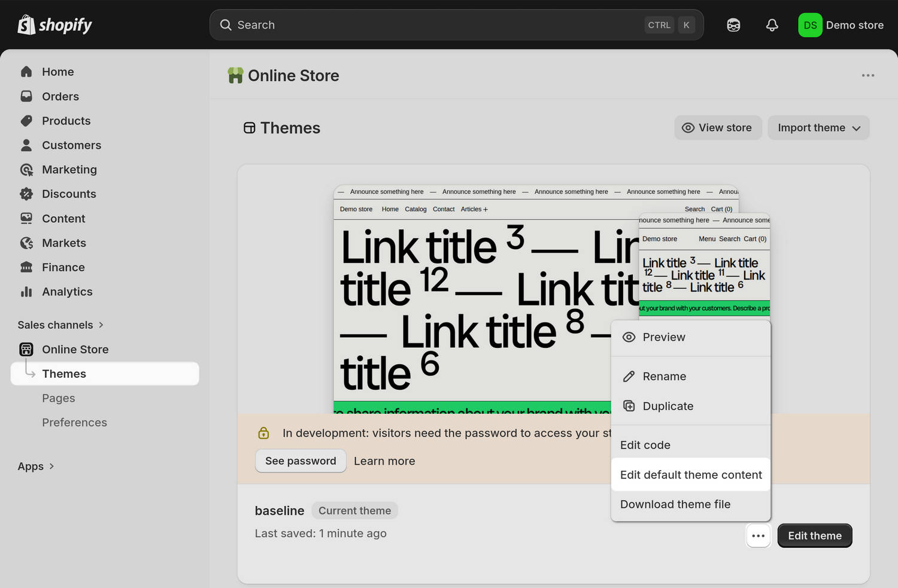Screen dimensions: 898x588
Task: Open the Online Store sales channel
Action: click(75, 349)
